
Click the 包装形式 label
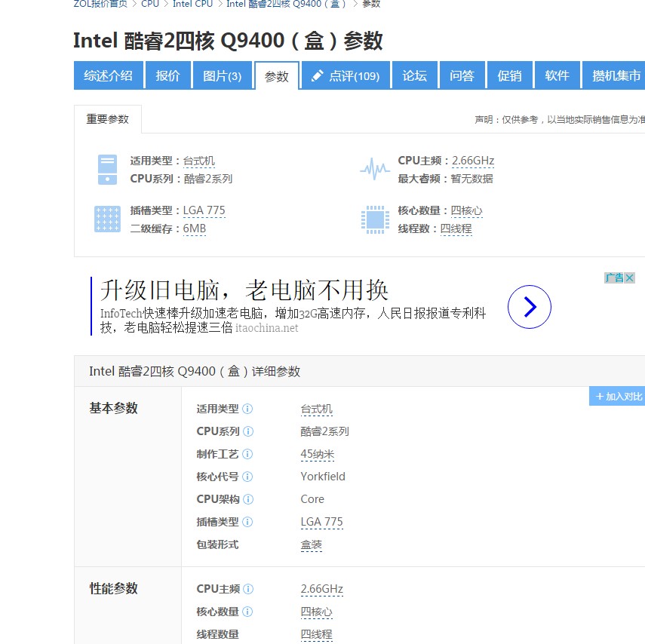217,544
